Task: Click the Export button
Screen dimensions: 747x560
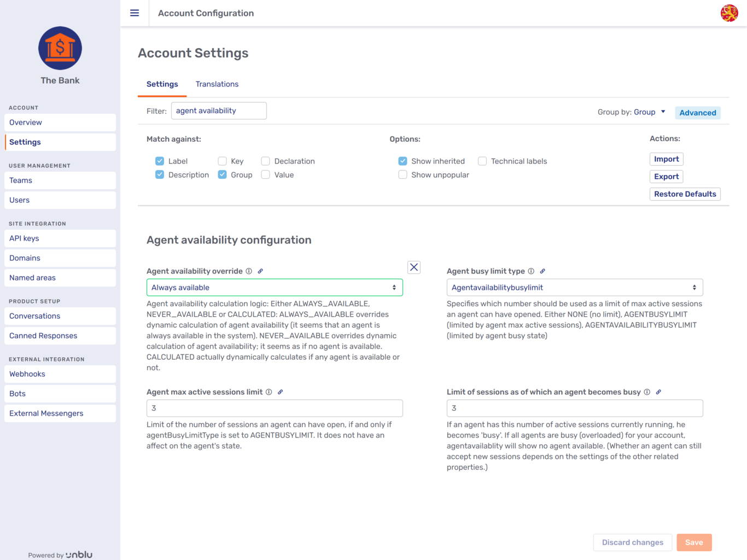Action: [666, 176]
